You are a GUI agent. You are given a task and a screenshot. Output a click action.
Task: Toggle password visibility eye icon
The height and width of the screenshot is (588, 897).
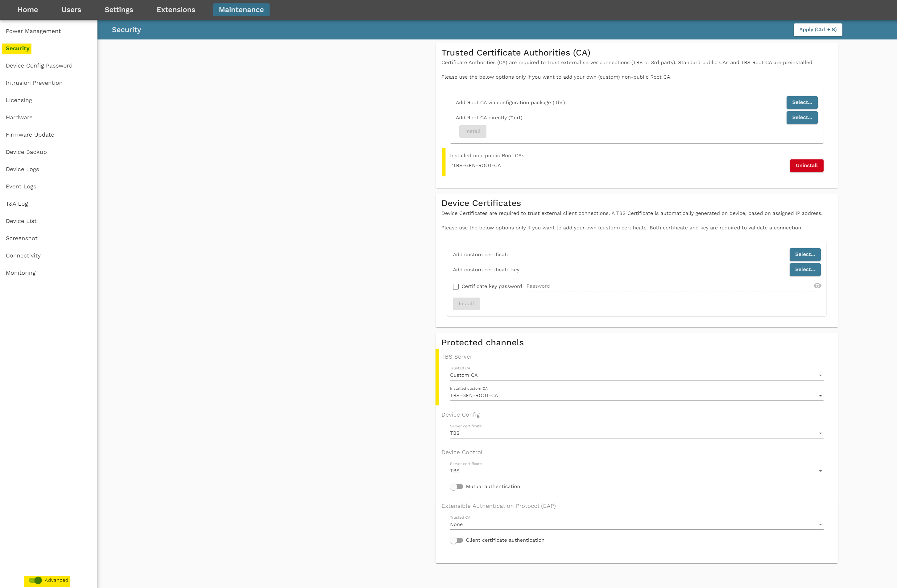817,286
